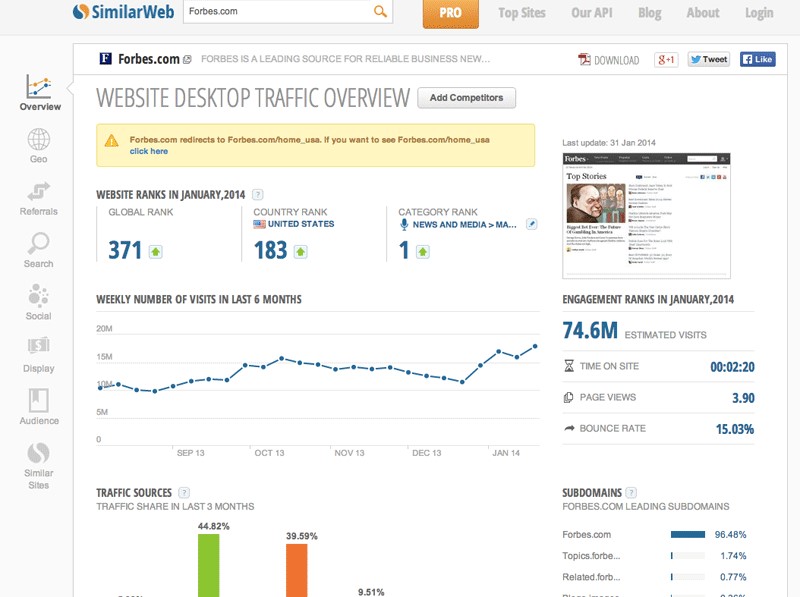Open the Top Sites menu item
This screenshot has height=597, width=800.
[x=522, y=13]
